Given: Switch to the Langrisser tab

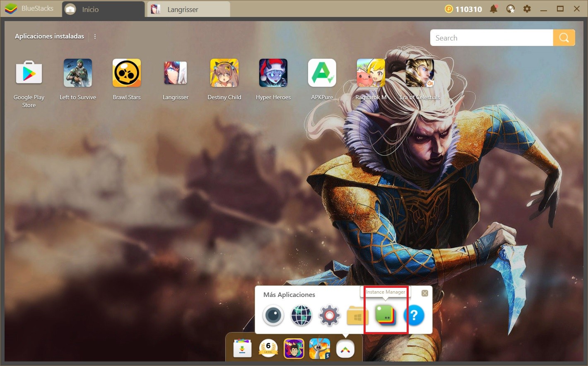Looking at the screenshot, I should pos(188,9).
